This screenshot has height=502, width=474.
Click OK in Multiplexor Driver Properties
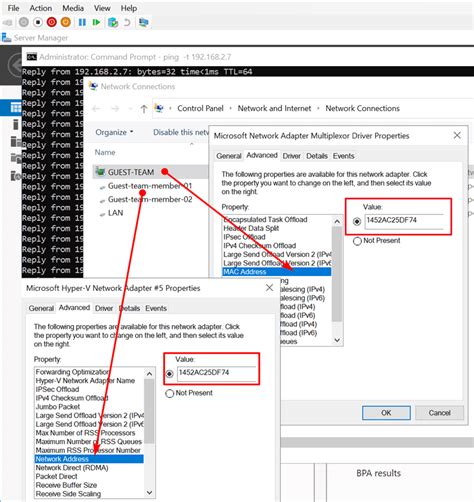tap(386, 413)
